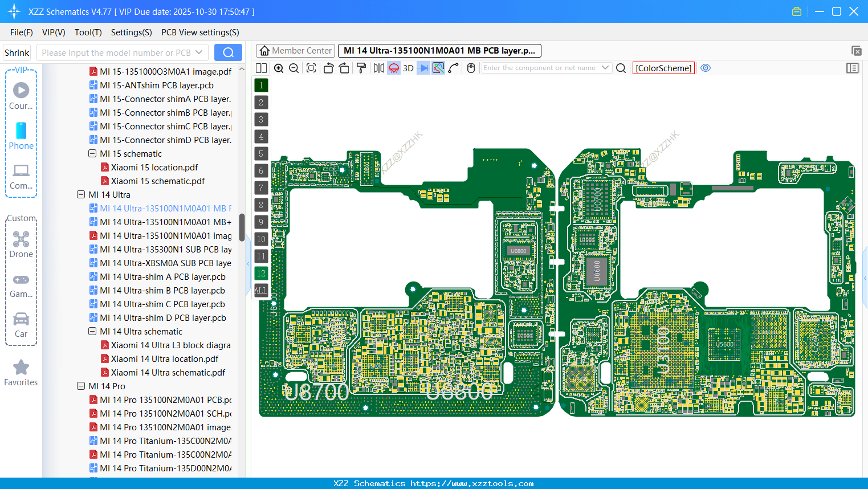868x489 pixels.
Task: Select the measuring curve tool
Action: [x=454, y=67]
